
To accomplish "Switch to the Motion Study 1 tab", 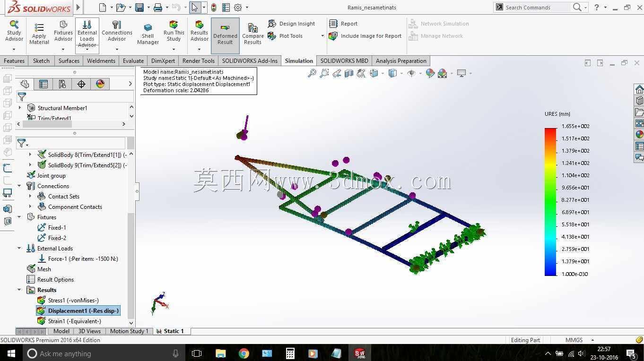I will tap(129, 331).
